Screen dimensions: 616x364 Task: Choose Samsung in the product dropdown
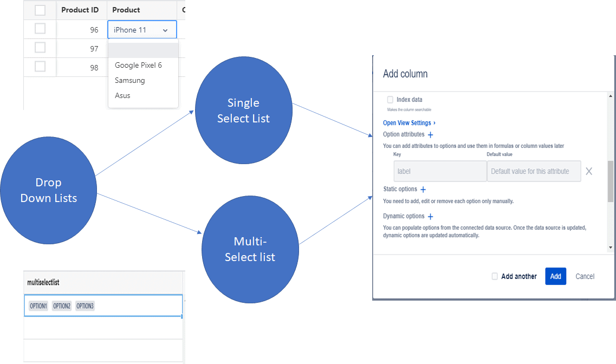pyautogui.click(x=129, y=80)
